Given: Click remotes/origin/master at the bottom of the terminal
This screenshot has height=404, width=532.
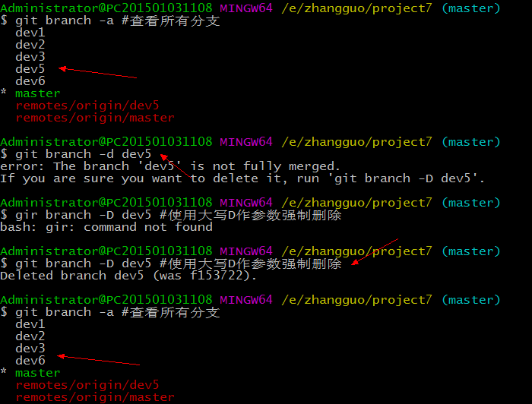Looking at the screenshot, I should point(95,396).
